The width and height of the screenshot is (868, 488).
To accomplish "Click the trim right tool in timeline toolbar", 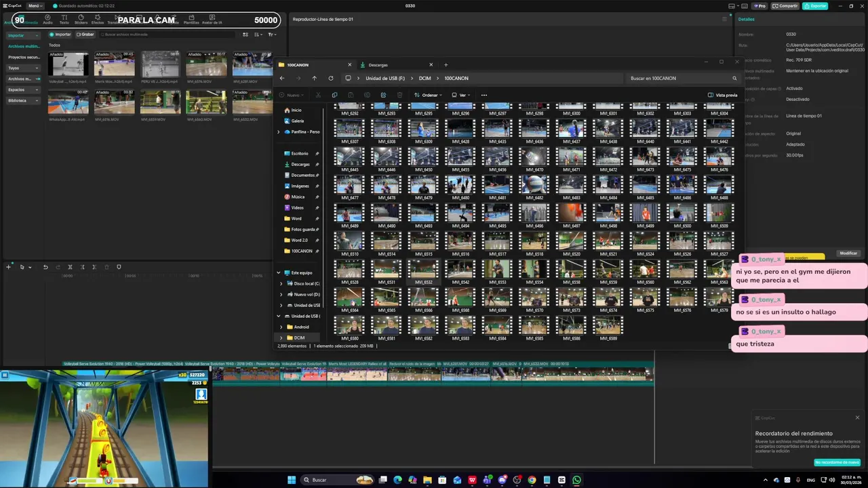I will (x=94, y=267).
